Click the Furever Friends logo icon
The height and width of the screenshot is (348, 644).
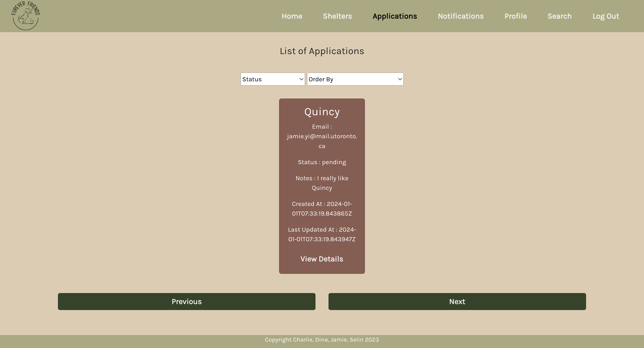[26, 16]
